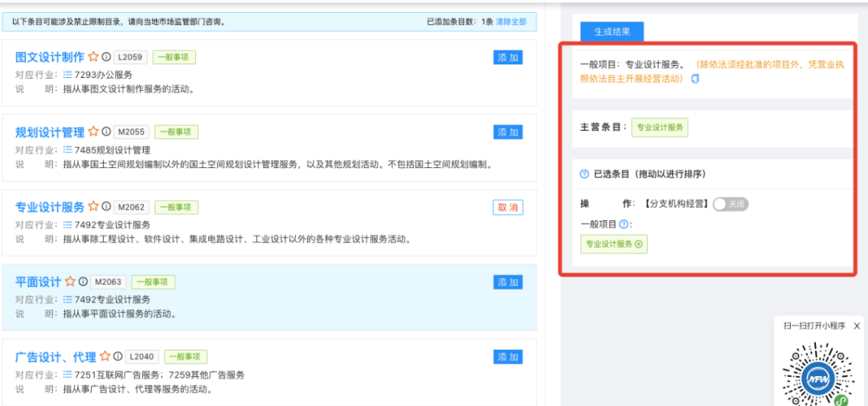Screen dimensions: 868x406
Task: Open help icon beside 已选条目
Action: click(584, 174)
